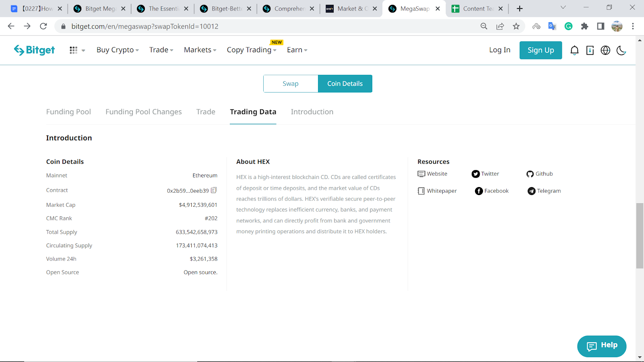Select the Trading Data tab
The width and height of the screenshot is (644, 362).
tap(253, 112)
